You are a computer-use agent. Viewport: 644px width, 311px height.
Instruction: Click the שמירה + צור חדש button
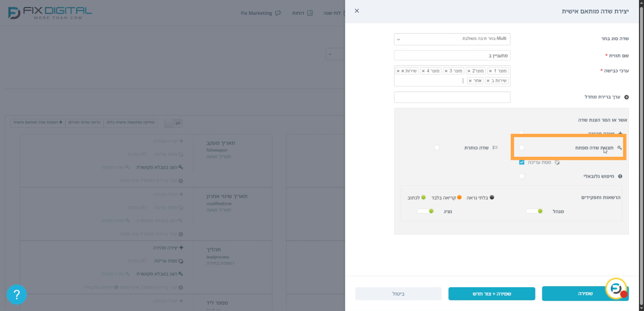click(492, 294)
